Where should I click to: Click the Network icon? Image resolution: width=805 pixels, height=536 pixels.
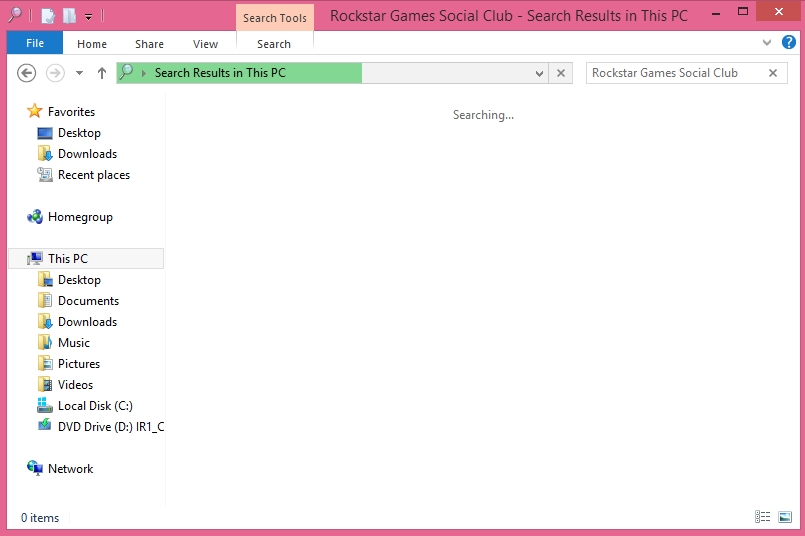tap(35, 468)
